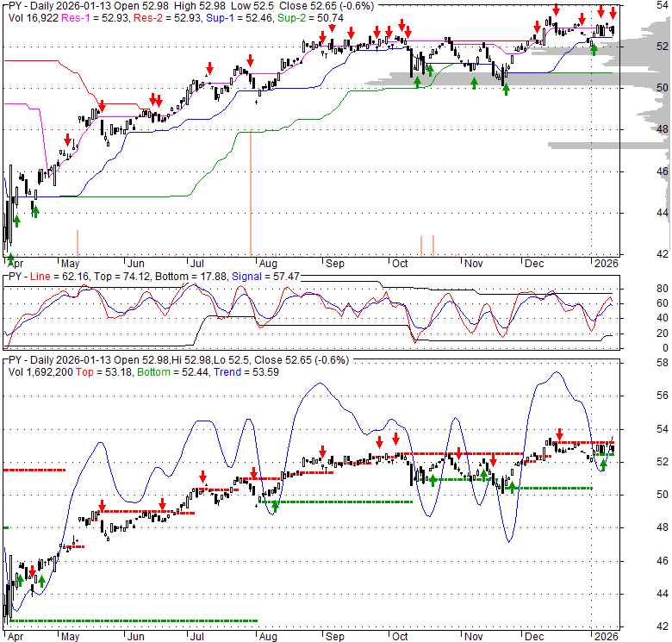
Task: Click the 80 value on the oscillator's y-axis
Action: pyautogui.click(x=638, y=289)
